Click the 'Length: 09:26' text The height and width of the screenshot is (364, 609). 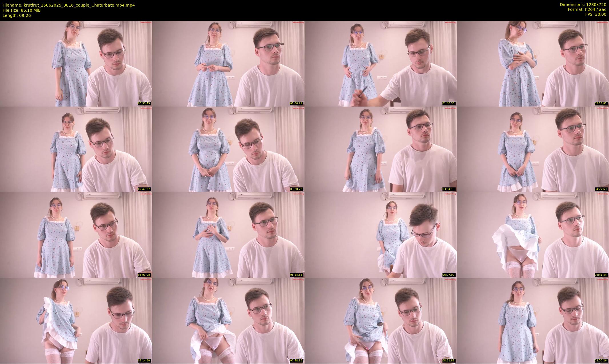pos(17,15)
